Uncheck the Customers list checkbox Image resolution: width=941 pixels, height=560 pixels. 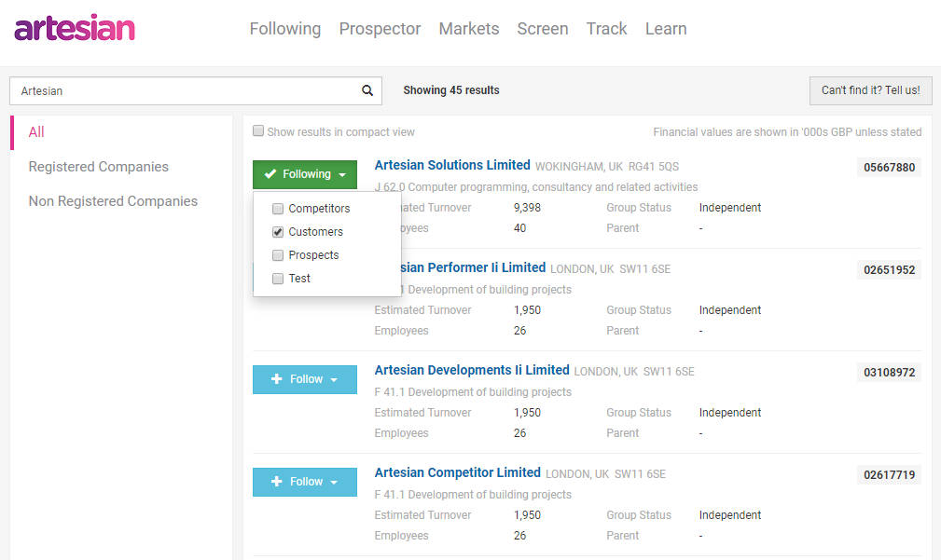[x=278, y=232]
